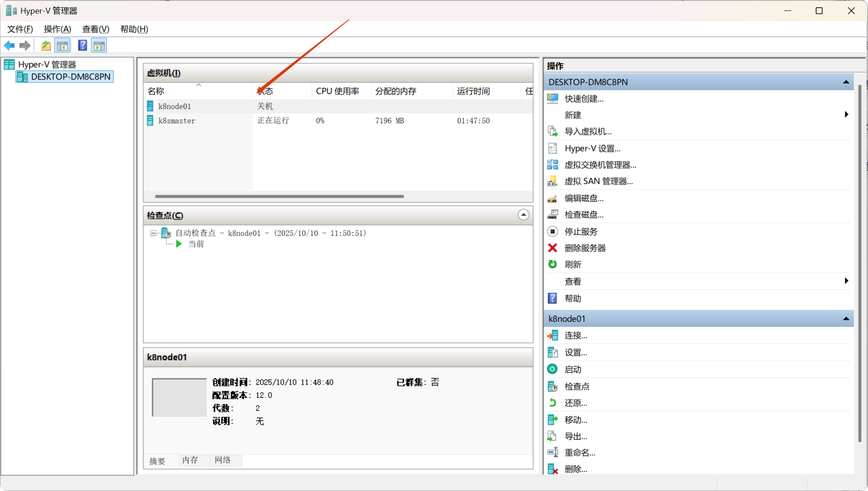
Task: Collapse the Checkpoints pane with round arrow
Action: (x=524, y=215)
